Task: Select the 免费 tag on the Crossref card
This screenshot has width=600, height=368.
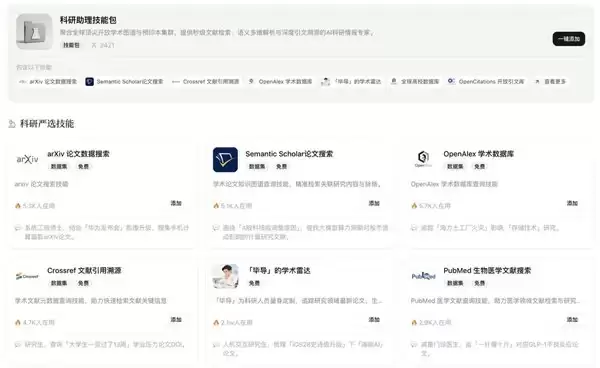Action: pyautogui.click(x=83, y=283)
